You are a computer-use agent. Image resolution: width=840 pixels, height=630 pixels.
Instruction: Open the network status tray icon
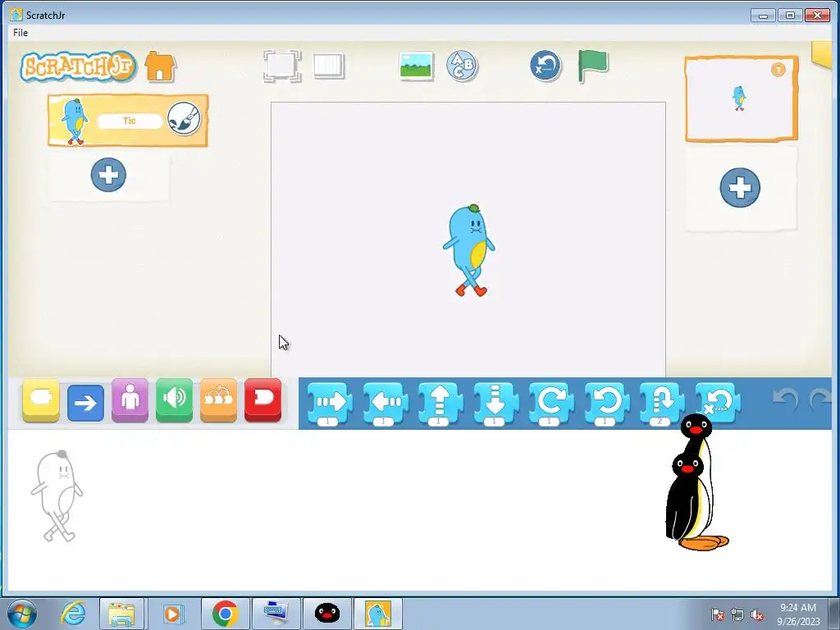(x=737, y=614)
